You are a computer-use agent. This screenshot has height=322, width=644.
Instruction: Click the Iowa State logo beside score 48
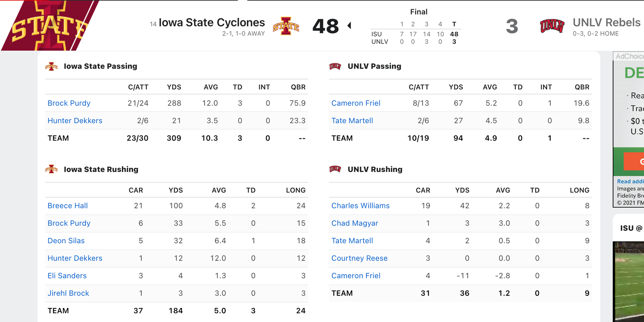coord(286,26)
